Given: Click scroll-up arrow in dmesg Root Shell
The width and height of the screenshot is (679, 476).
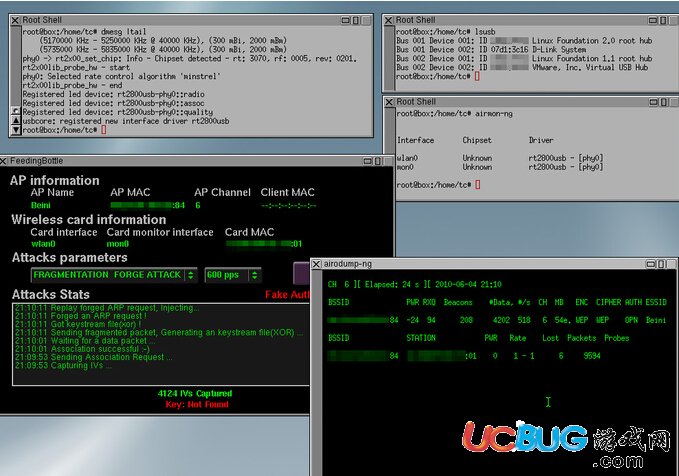Looking at the screenshot, I should click(x=16, y=120).
